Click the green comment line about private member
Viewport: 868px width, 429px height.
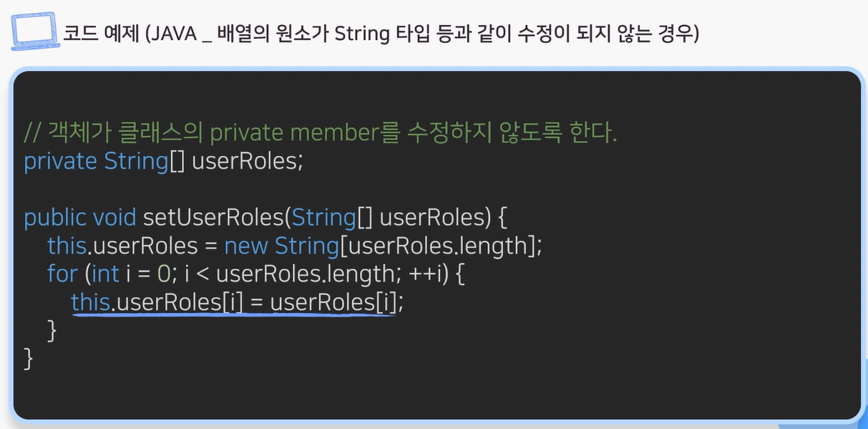click(x=321, y=132)
